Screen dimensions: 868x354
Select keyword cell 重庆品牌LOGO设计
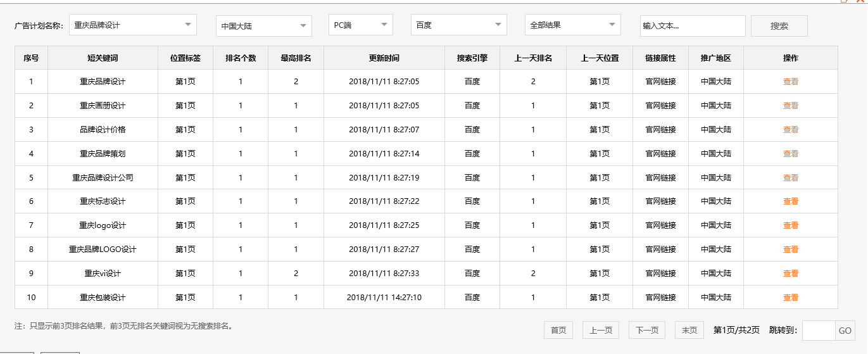point(103,250)
